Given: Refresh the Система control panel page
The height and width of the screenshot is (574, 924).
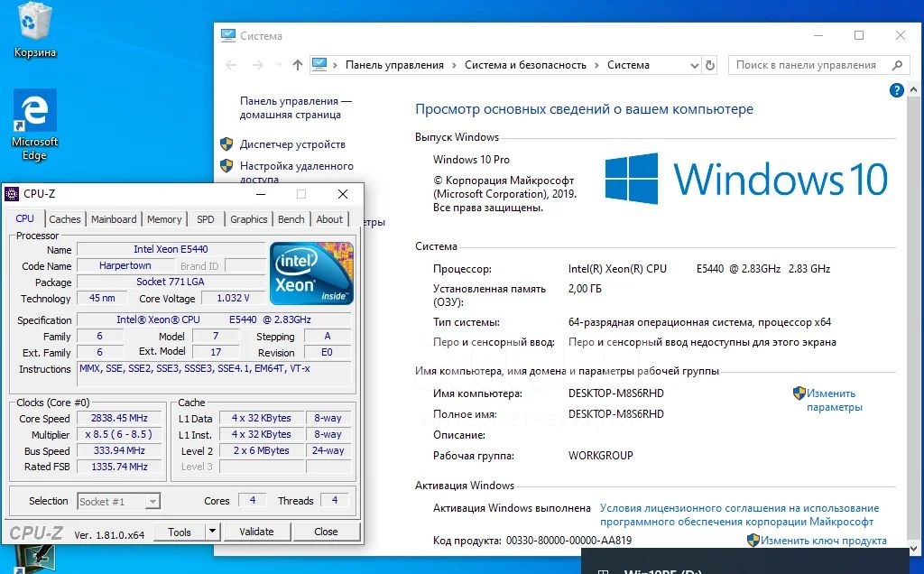Looking at the screenshot, I should tap(710, 65).
